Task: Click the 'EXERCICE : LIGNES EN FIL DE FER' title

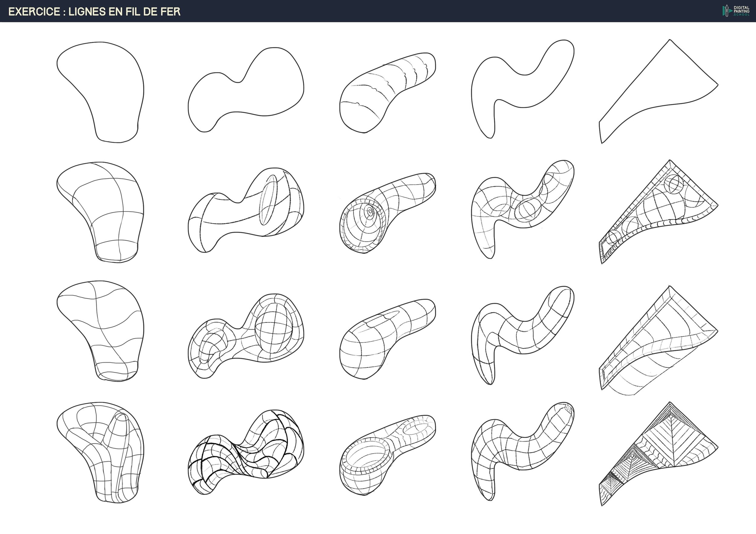Action: point(94,12)
